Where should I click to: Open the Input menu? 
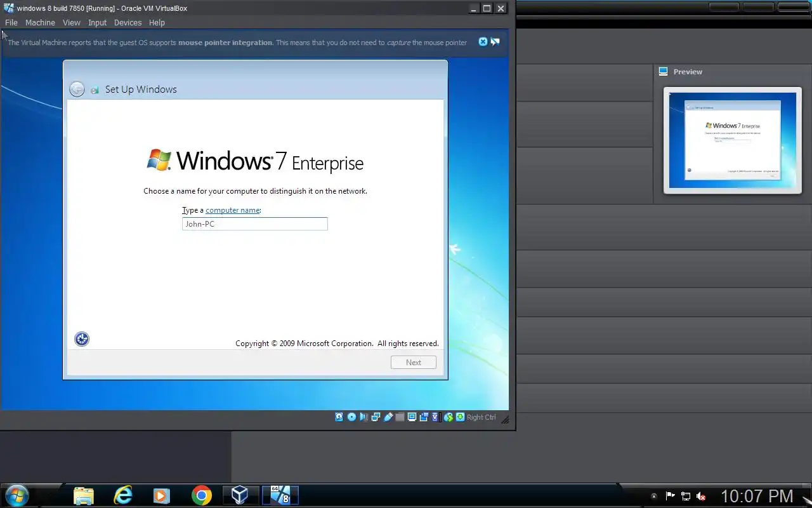point(98,22)
